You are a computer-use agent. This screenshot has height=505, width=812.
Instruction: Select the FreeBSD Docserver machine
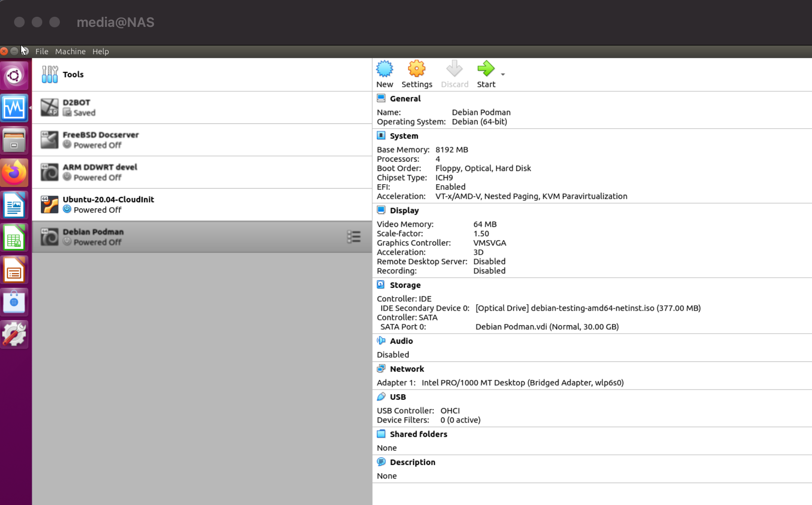(x=202, y=140)
